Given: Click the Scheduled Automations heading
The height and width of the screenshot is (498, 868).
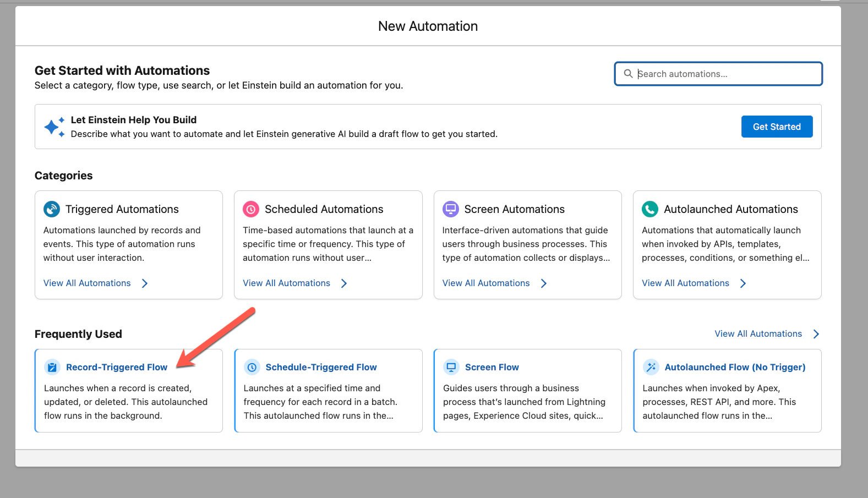Looking at the screenshot, I should point(324,209).
